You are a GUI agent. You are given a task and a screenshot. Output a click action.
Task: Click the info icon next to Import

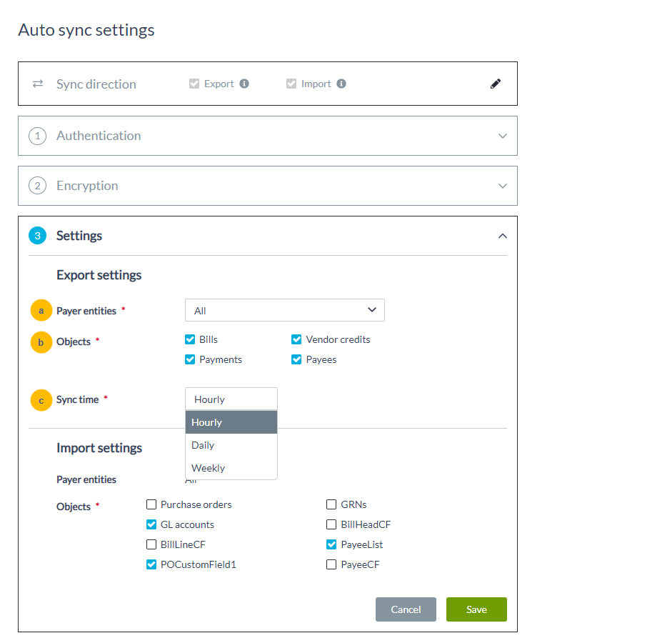[x=341, y=84]
